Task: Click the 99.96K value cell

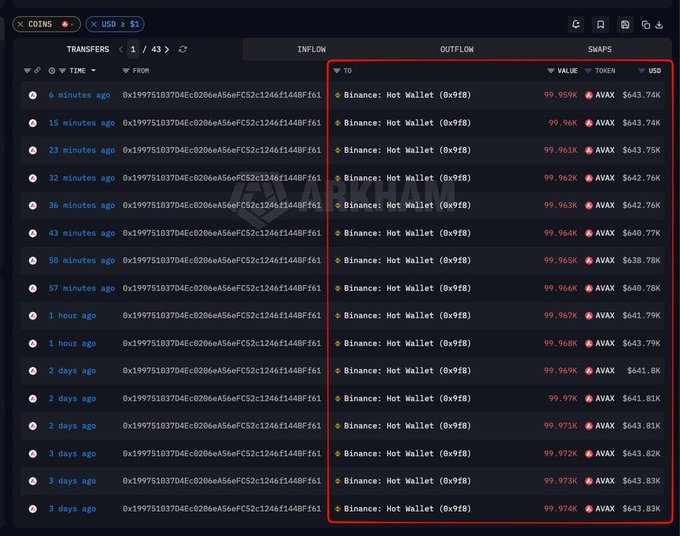Action: point(562,123)
